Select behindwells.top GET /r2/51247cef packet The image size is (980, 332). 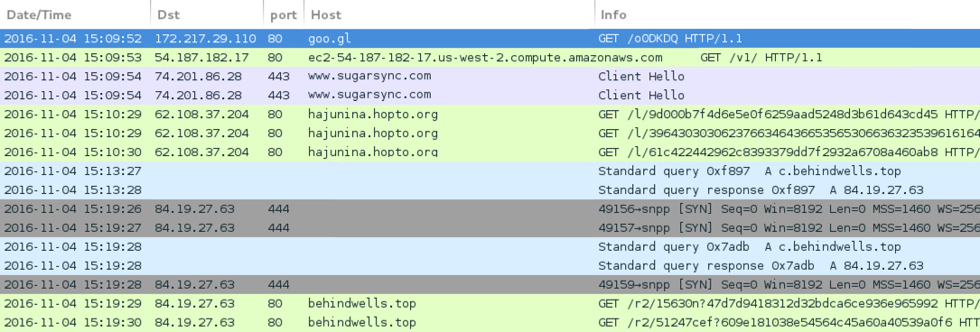pos(490,323)
